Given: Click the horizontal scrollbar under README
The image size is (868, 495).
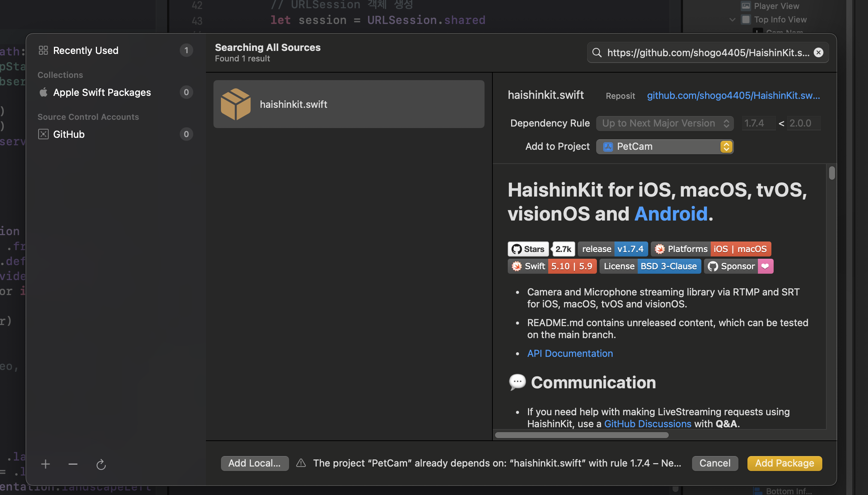Looking at the screenshot, I should (x=582, y=435).
